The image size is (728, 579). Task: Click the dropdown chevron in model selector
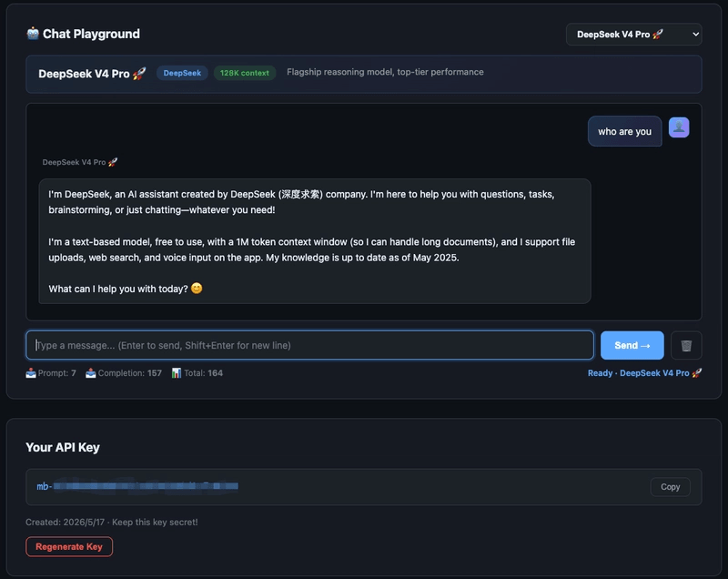695,35
